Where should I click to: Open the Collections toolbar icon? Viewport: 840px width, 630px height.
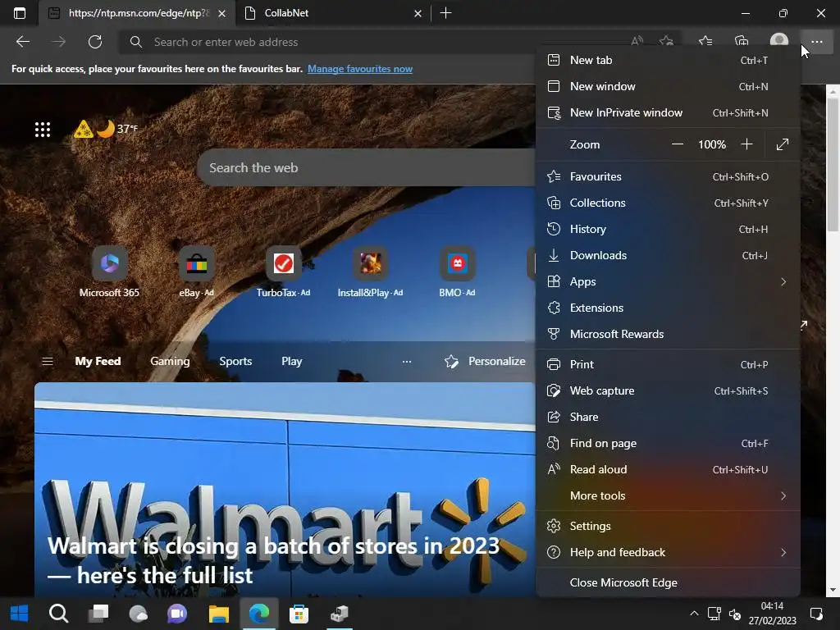click(742, 41)
